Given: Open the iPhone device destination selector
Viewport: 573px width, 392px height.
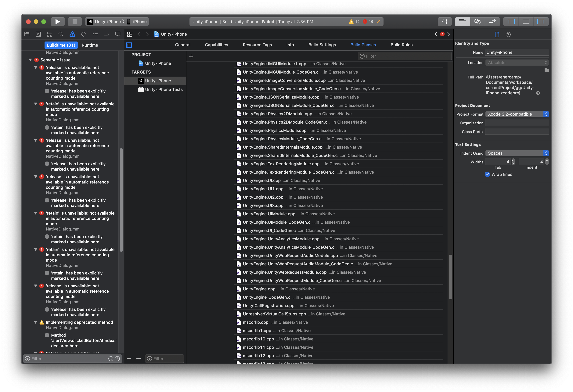Looking at the screenshot, I should (137, 22).
